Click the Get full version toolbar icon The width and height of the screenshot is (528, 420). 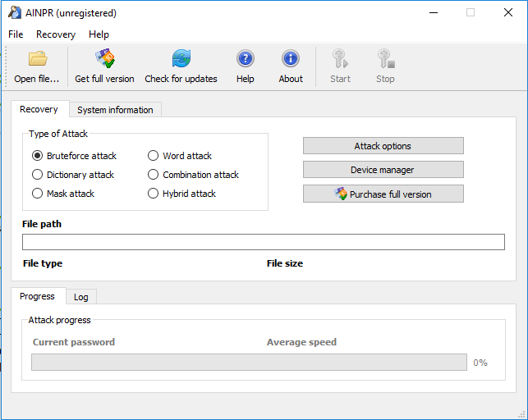click(x=105, y=58)
